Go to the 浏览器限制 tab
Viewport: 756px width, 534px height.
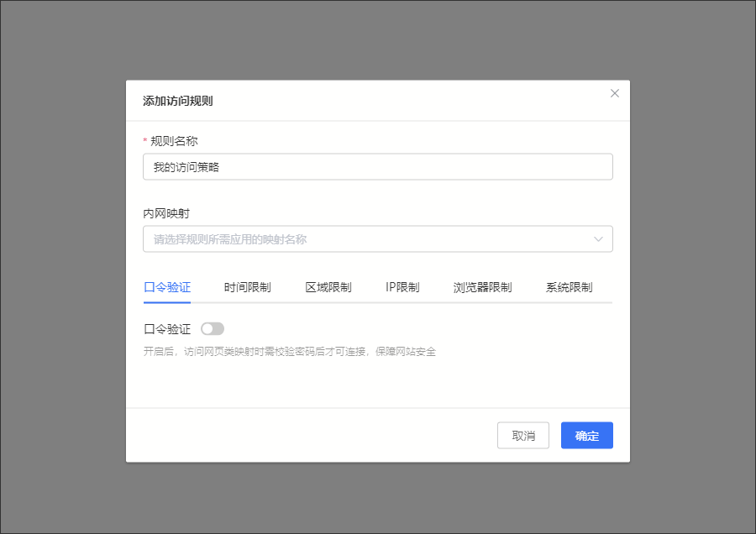482,287
